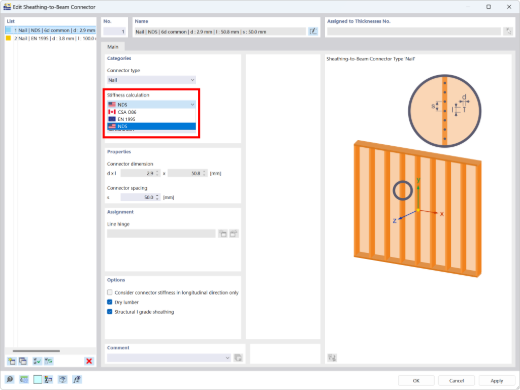Viewport: 520px width, 390px height.
Task: Select highlighted NDS option in list
Action: pyautogui.click(x=151, y=126)
